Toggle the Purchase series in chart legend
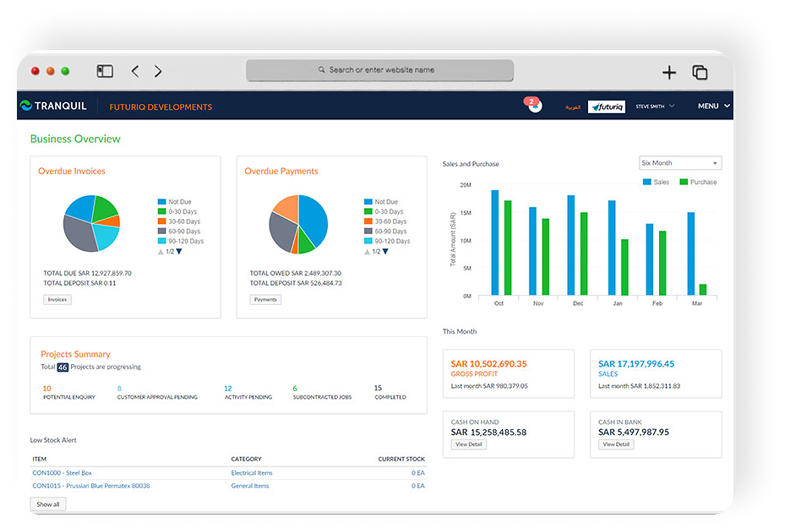 (698, 182)
